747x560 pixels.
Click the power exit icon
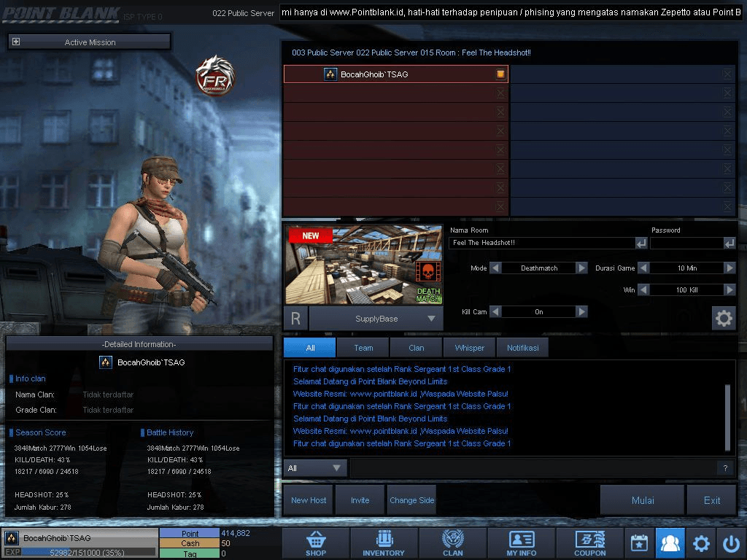click(x=731, y=543)
